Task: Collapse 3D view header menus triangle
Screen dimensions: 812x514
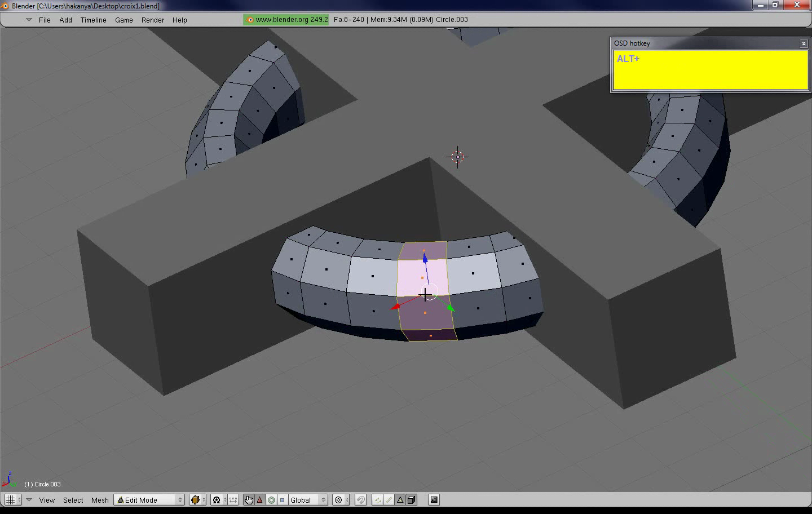Action: (29, 500)
